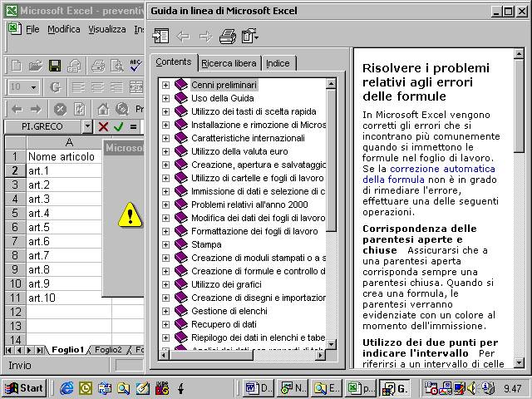
Task: Expand the Stampa topic
Action: click(165, 244)
